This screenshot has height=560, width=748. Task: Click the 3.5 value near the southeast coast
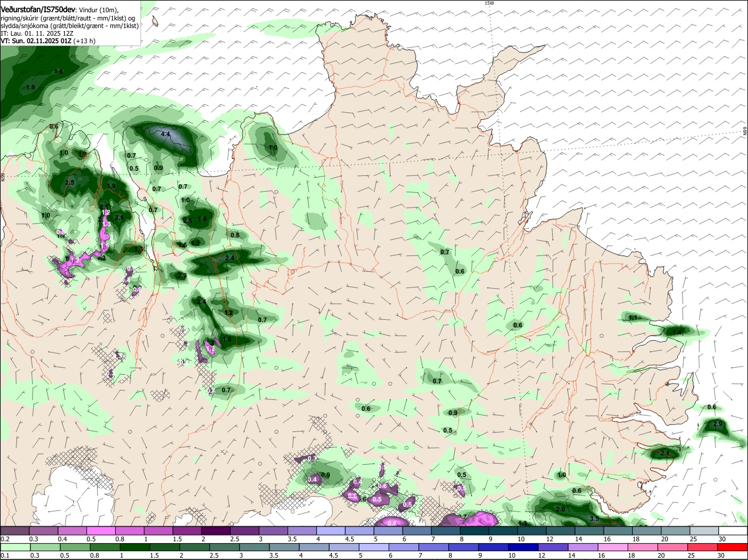(x=594, y=518)
